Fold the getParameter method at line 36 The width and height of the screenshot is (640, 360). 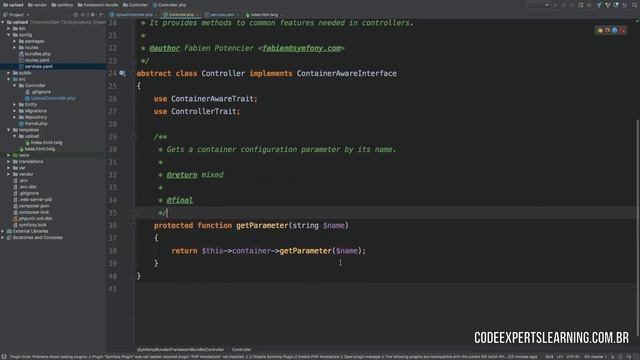click(x=133, y=225)
